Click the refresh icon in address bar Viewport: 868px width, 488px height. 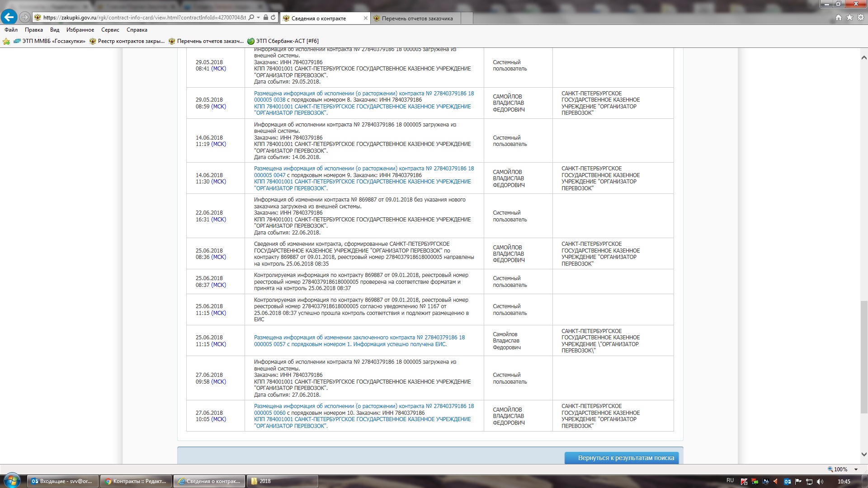(273, 18)
